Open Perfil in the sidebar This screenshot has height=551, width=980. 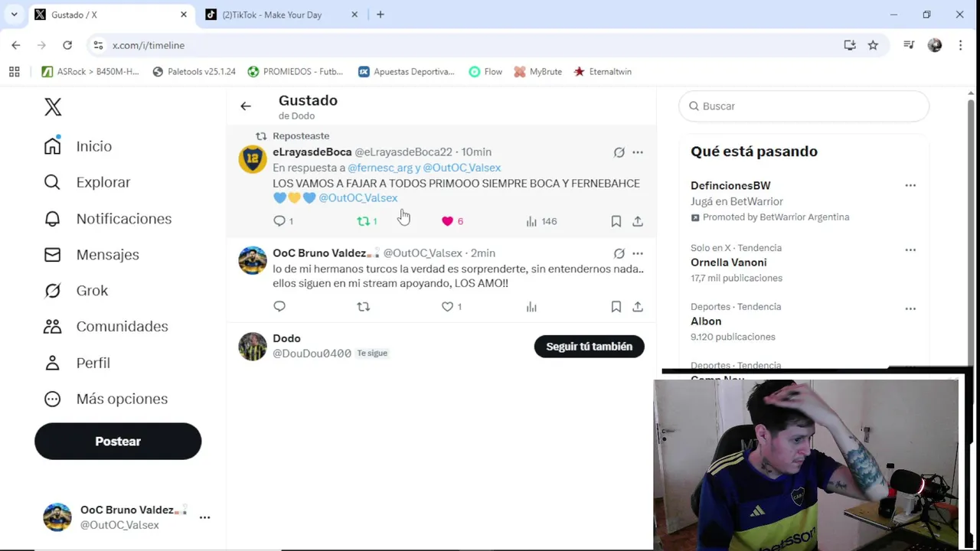pyautogui.click(x=77, y=363)
